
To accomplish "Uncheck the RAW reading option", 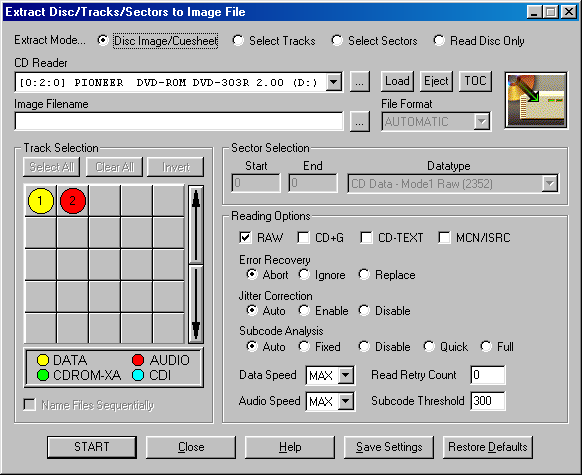I will click(245, 238).
